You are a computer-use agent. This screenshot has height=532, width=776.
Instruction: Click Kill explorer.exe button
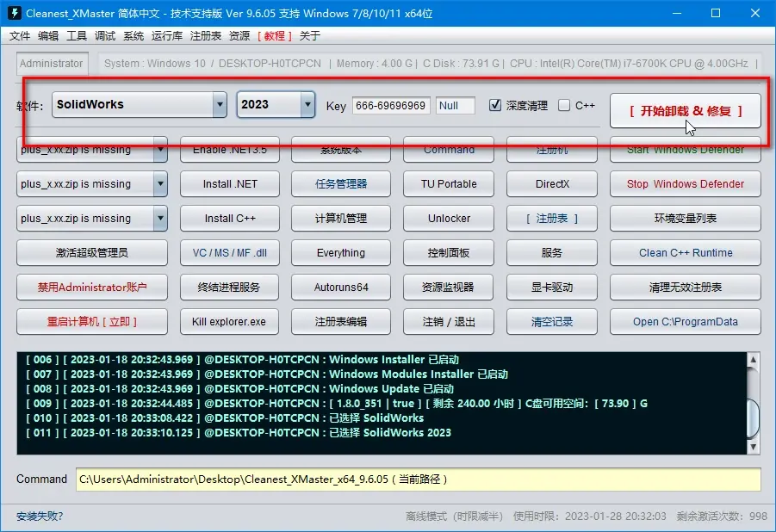[230, 322]
